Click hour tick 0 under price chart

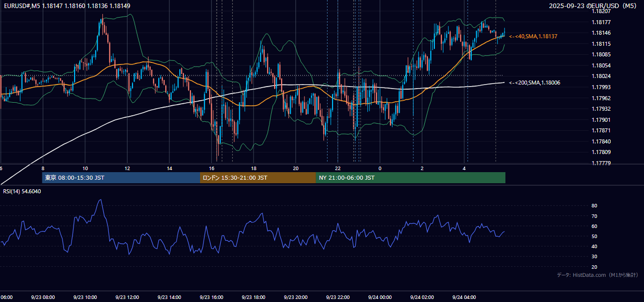(380, 168)
